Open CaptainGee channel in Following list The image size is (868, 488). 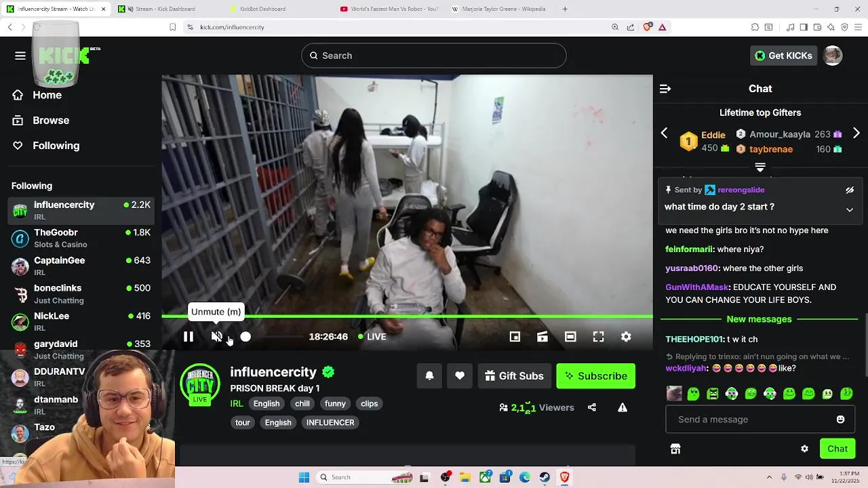(x=82, y=266)
